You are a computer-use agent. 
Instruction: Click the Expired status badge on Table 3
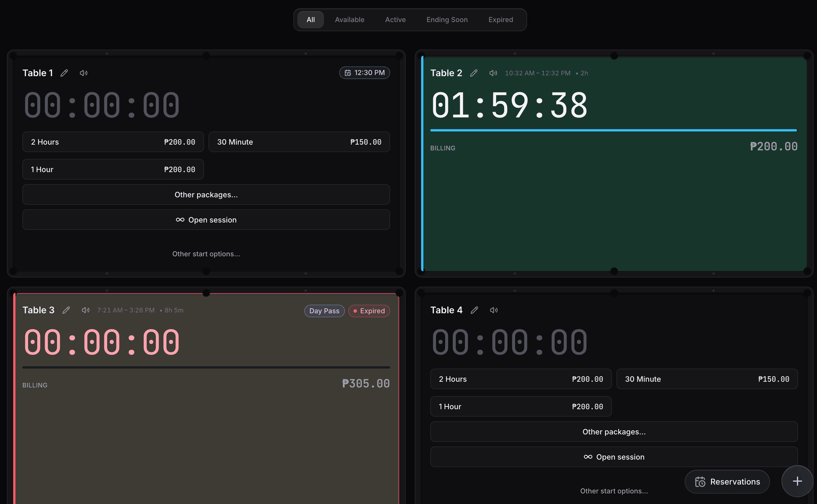[369, 311]
